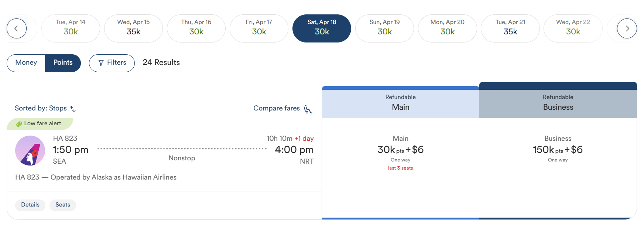Click the Hawaiian Airlines logo
644x225 pixels.
(30, 150)
